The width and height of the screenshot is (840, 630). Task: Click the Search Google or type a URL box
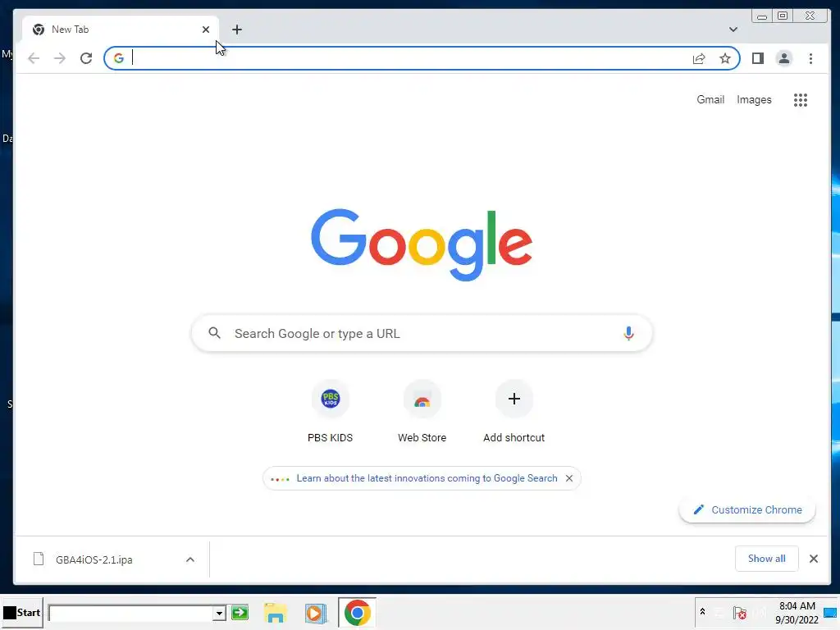pos(422,333)
